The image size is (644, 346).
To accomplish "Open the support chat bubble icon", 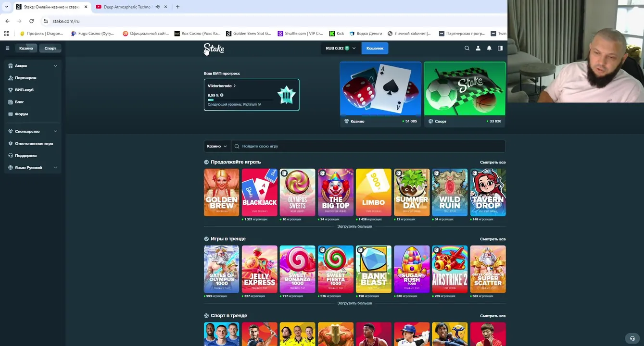I will tap(632, 338).
